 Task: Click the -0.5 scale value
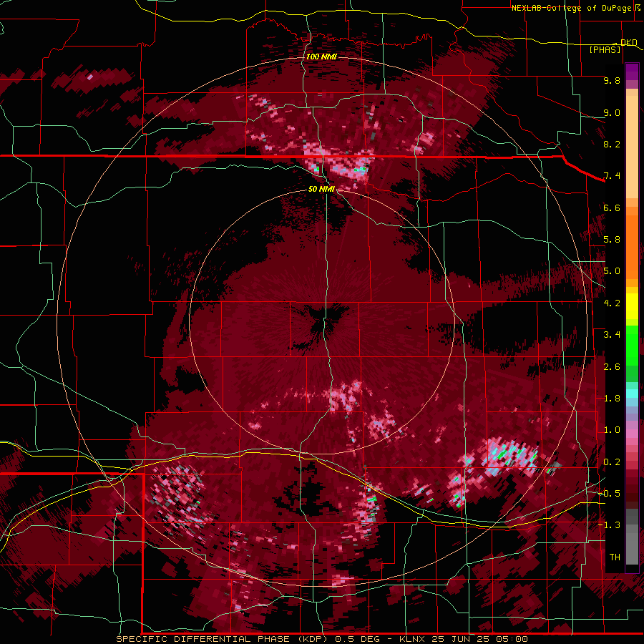pyautogui.click(x=610, y=494)
